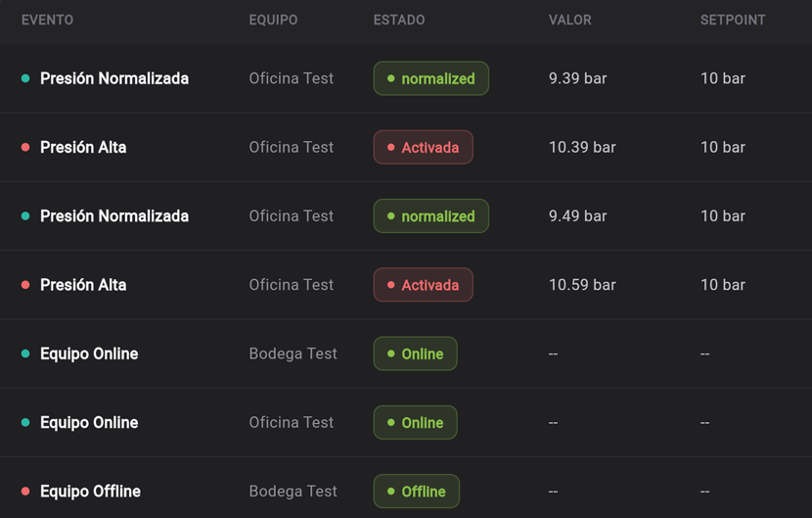Click the red dot beside 10.39 bar Presión Alta

click(25, 147)
